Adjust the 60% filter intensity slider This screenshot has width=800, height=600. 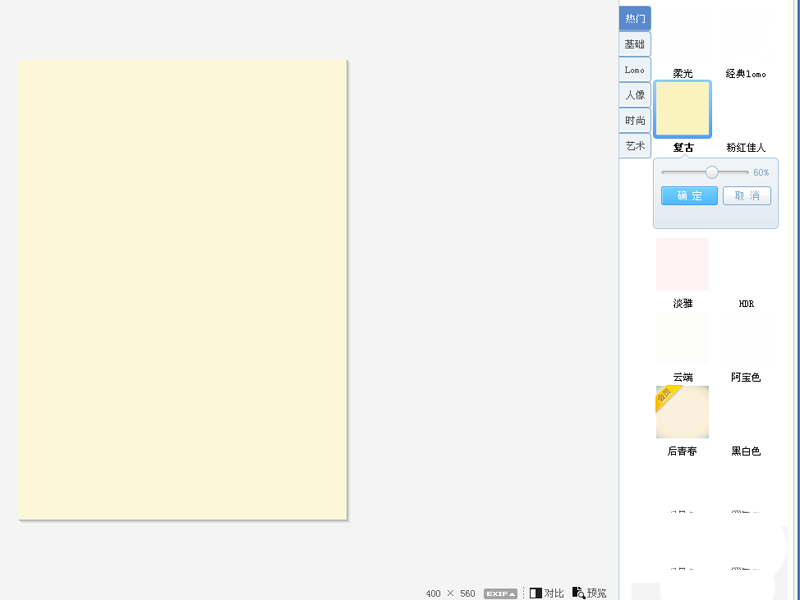pos(712,172)
